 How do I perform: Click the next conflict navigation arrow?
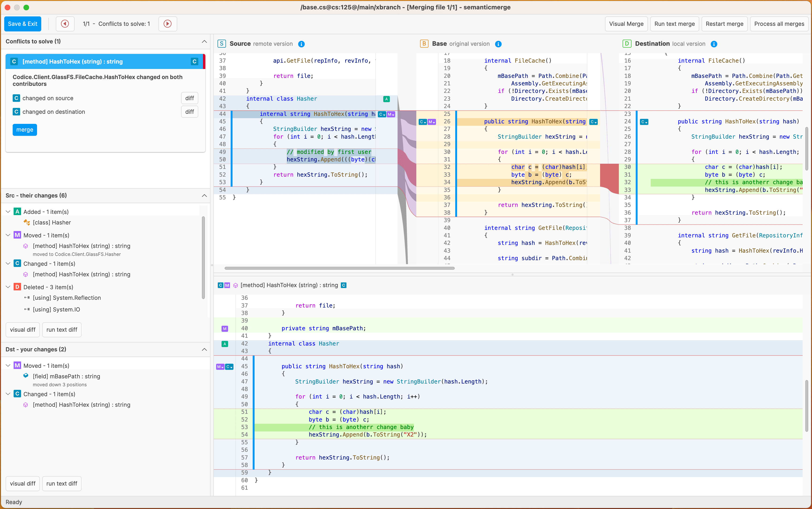167,23
